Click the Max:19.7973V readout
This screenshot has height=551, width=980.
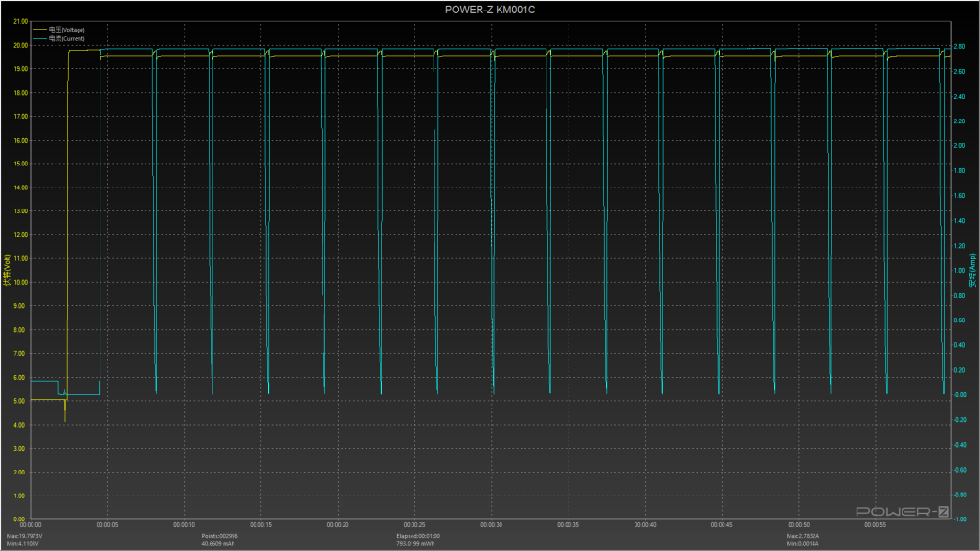click(24, 536)
